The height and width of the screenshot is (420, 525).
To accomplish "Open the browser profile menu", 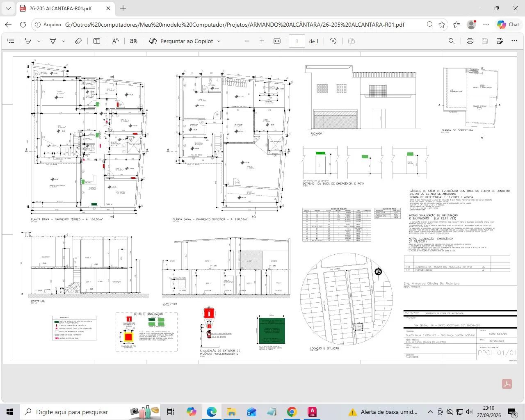I will click(x=471, y=25).
